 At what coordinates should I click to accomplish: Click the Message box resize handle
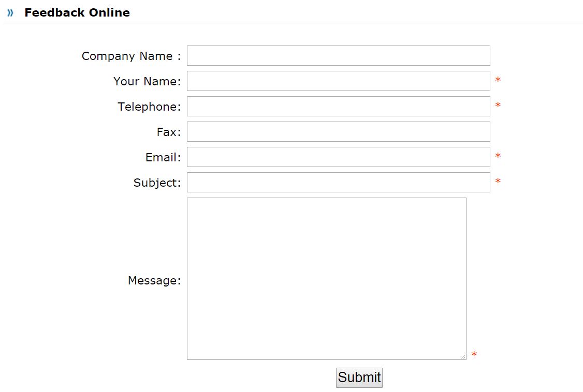point(463,356)
